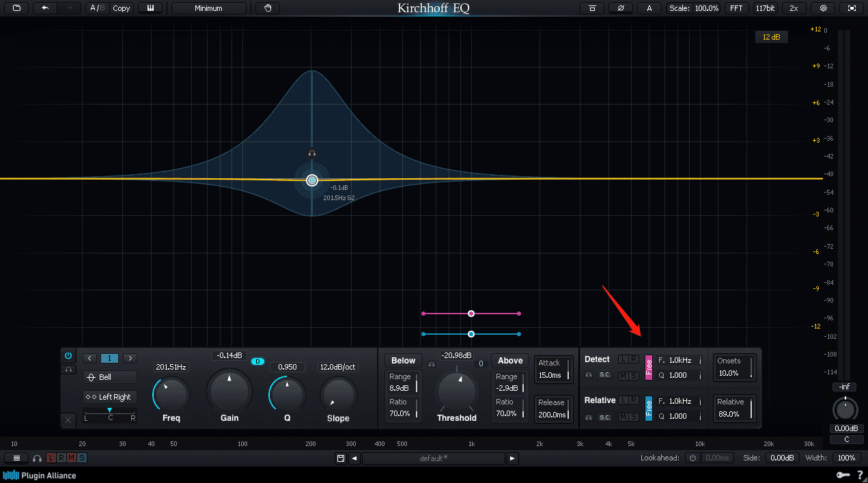This screenshot has width=868, height=483.
Task: Click the Side 0.00dB field
Action: pos(782,458)
